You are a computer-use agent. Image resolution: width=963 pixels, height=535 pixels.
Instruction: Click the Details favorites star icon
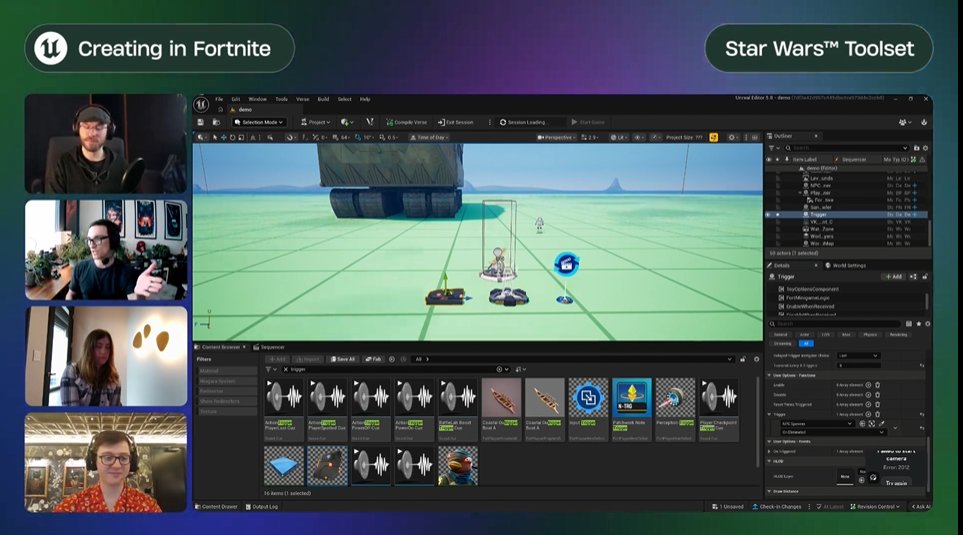(919, 324)
